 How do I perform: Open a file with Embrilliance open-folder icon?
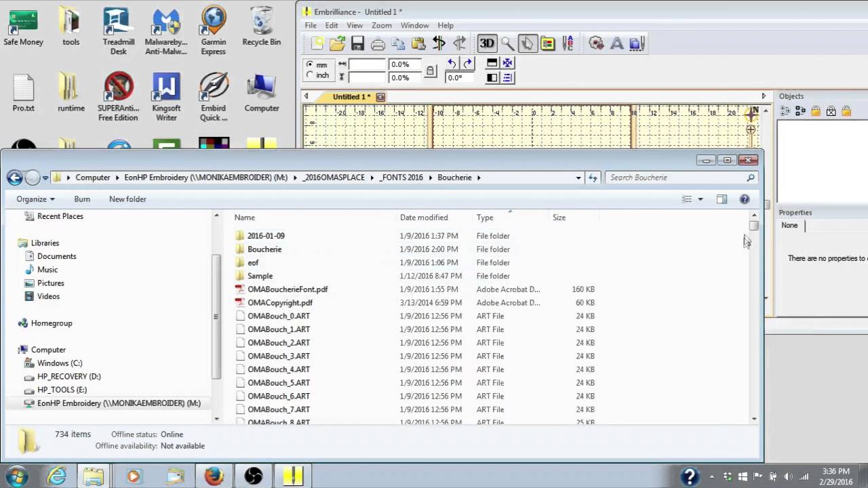click(337, 44)
